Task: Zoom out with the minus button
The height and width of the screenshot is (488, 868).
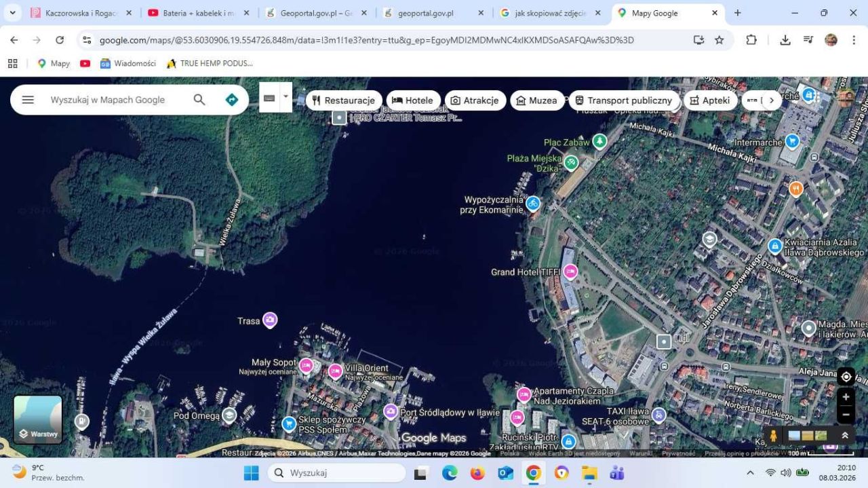Action: [846, 413]
